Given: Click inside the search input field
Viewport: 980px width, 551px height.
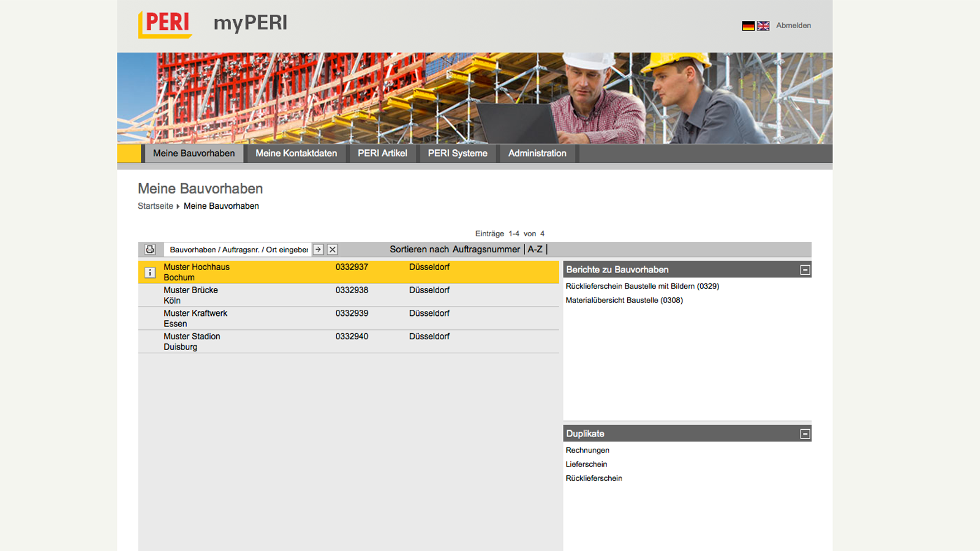Looking at the screenshot, I should click(x=239, y=249).
